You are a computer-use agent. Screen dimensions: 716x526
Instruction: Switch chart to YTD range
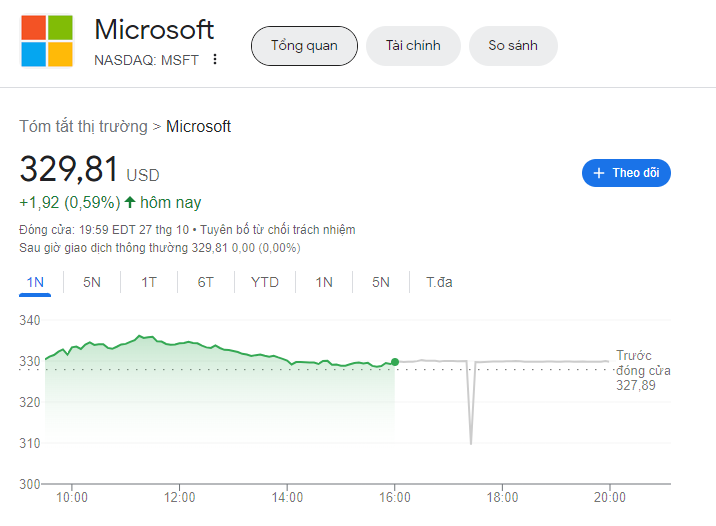coord(264,282)
